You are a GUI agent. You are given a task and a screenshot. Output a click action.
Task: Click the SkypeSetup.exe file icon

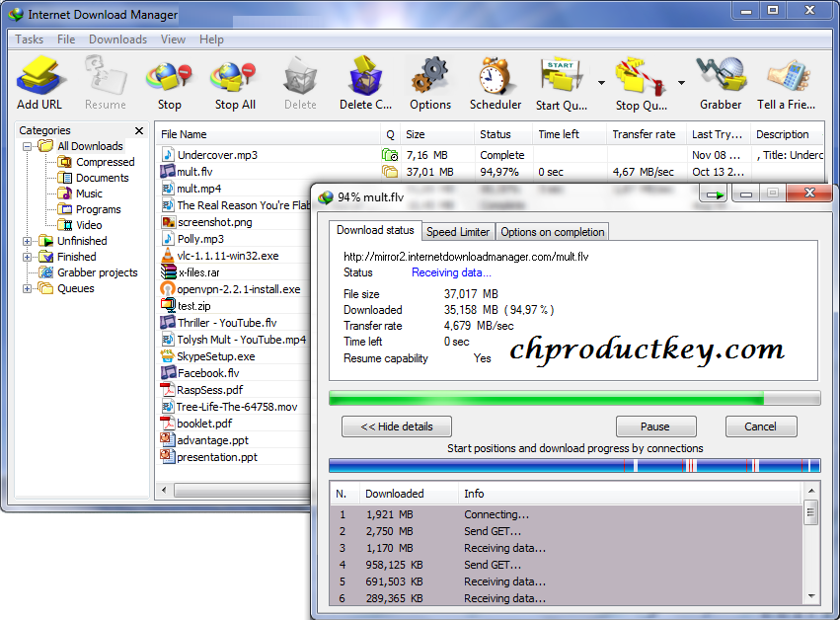pyautogui.click(x=168, y=356)
